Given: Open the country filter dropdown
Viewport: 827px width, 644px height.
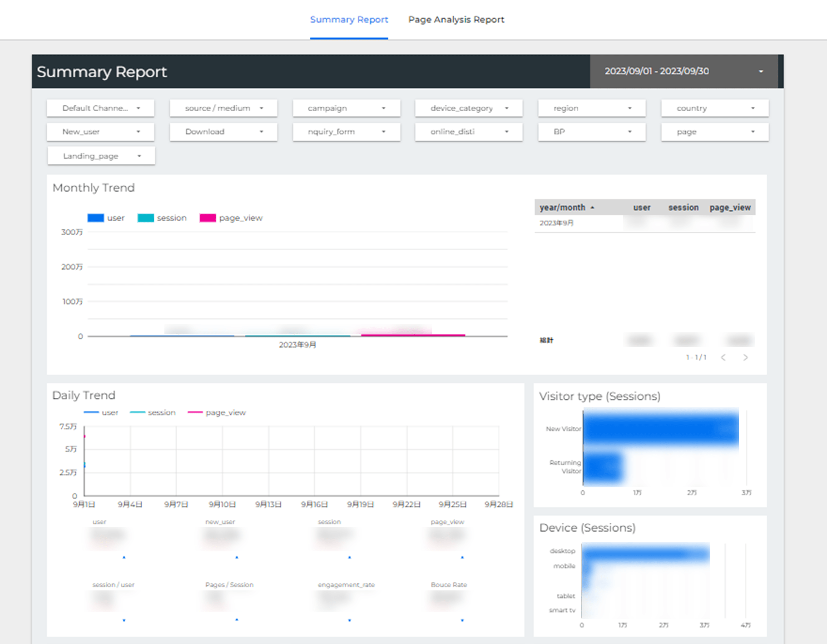Looking at the screenshot, I should pyautogui.click(x=714, y=108).
